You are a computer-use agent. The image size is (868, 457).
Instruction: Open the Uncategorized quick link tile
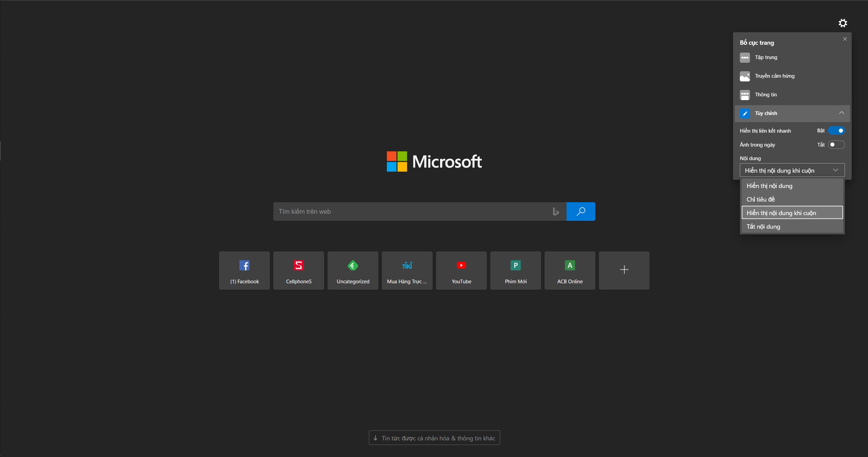(x=353, y=270)
